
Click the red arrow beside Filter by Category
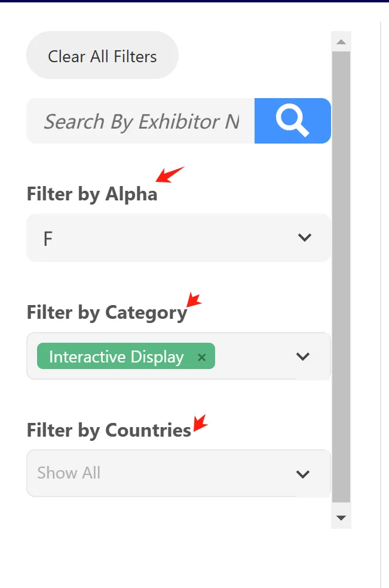click(x=194, y=300)
